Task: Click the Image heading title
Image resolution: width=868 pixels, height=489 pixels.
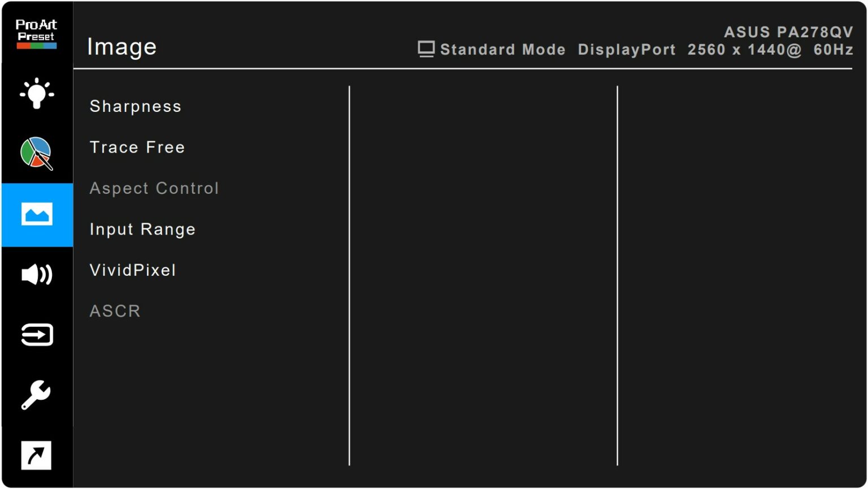Action: point(121,47)
